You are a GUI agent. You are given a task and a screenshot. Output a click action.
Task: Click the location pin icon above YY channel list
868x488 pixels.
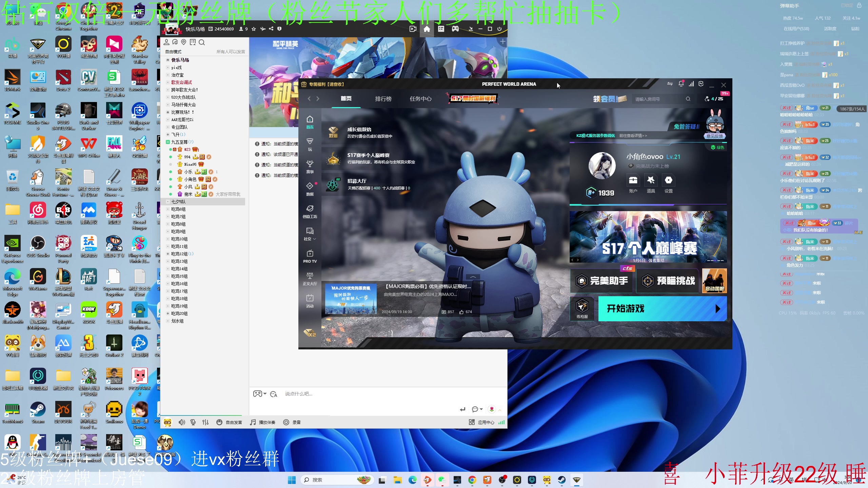tap(183, 42)
